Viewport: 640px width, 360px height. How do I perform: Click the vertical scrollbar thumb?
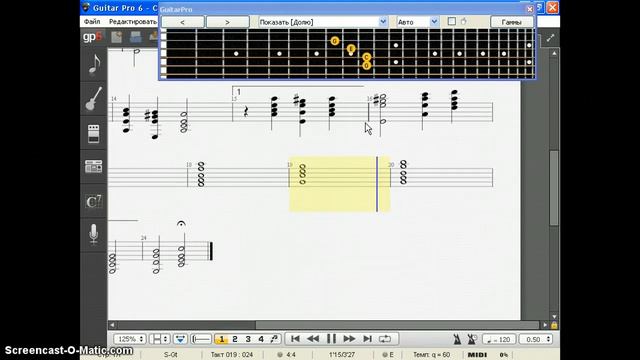click(554, 188)
